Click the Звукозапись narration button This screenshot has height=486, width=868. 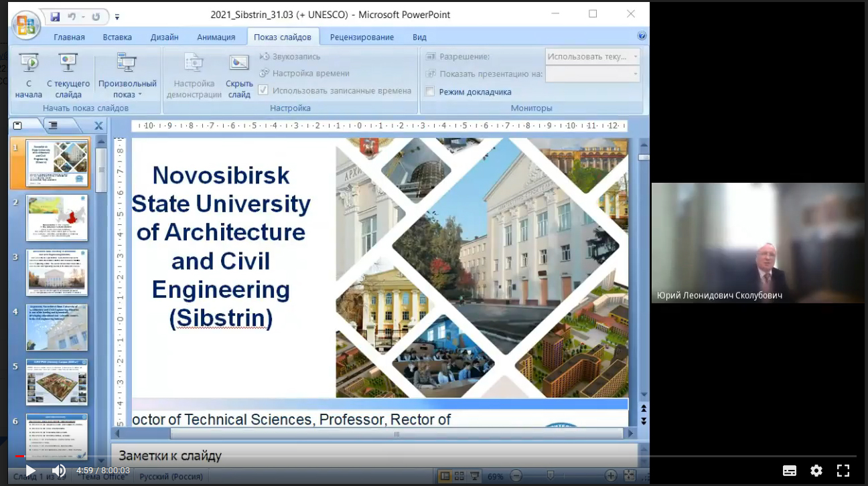tap(290, 57)
